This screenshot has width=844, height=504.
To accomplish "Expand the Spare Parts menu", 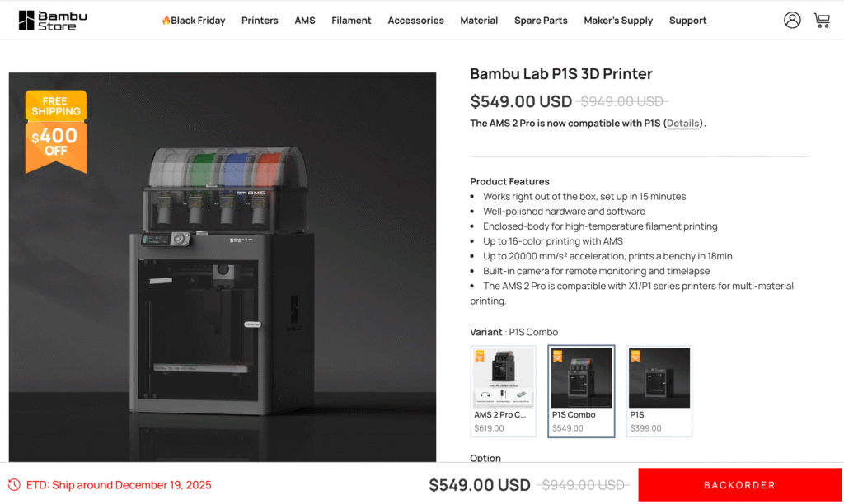I will coord(541,21).
